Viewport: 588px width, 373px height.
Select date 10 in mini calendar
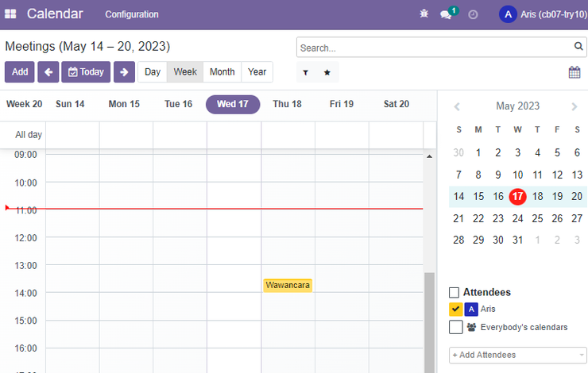pyautogui.click(x=517, y=175)
